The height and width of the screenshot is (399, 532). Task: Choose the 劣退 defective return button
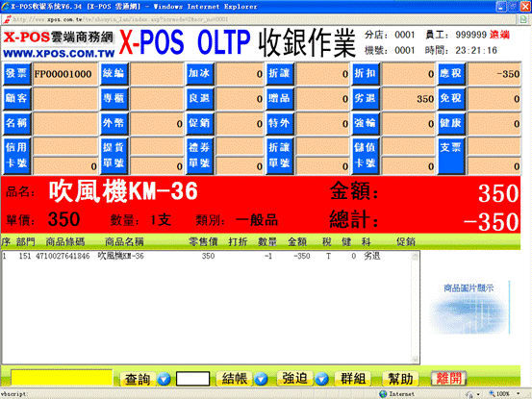pyautogui.click(x=366, y=98)
